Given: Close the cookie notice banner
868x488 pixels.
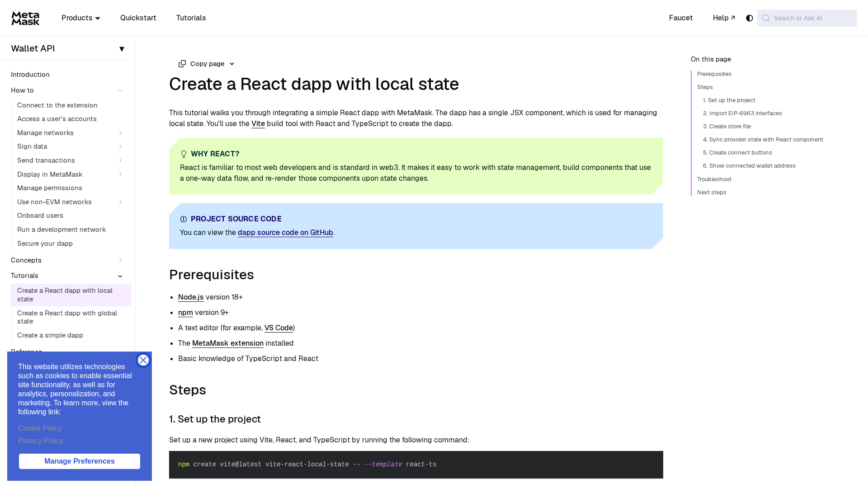Looking at the screenshot, I should [143, 360].
